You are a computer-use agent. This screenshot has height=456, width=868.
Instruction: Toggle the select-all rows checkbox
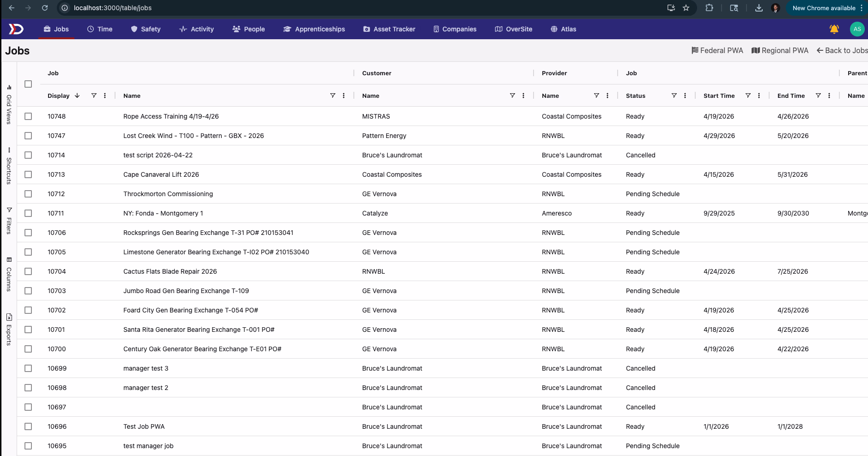(x=28, y=84)
